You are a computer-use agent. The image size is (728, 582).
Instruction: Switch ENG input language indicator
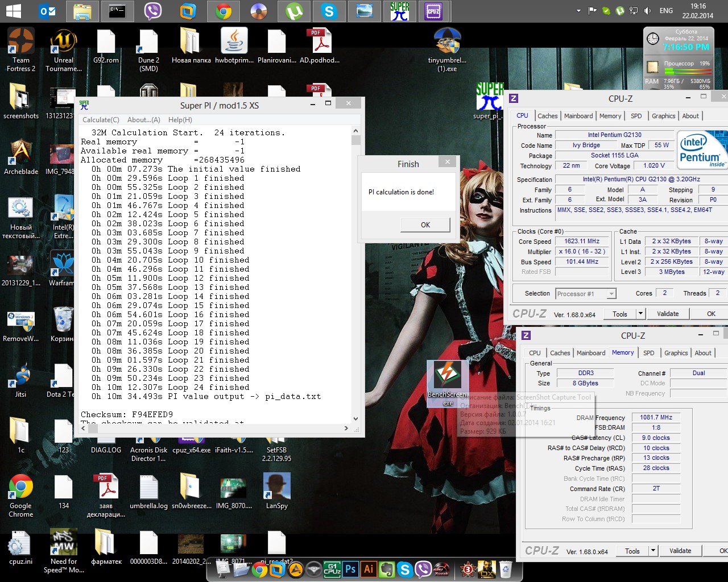click(x=666, y=11)
